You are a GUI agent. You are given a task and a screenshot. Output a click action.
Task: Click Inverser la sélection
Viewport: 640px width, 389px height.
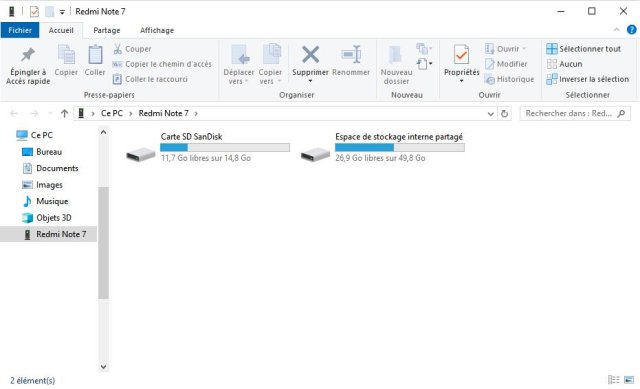[x=588, y=79]
